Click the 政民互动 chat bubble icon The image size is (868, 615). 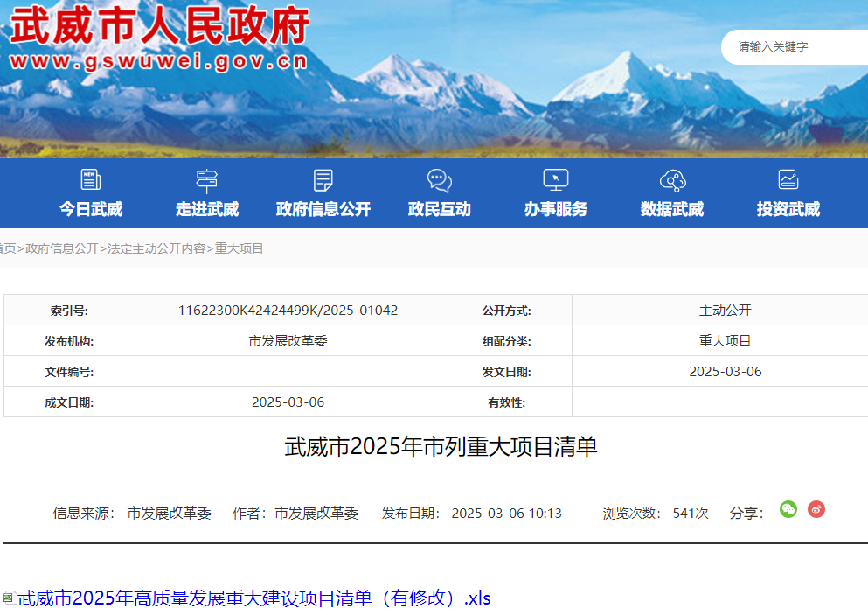pos(440,180)
